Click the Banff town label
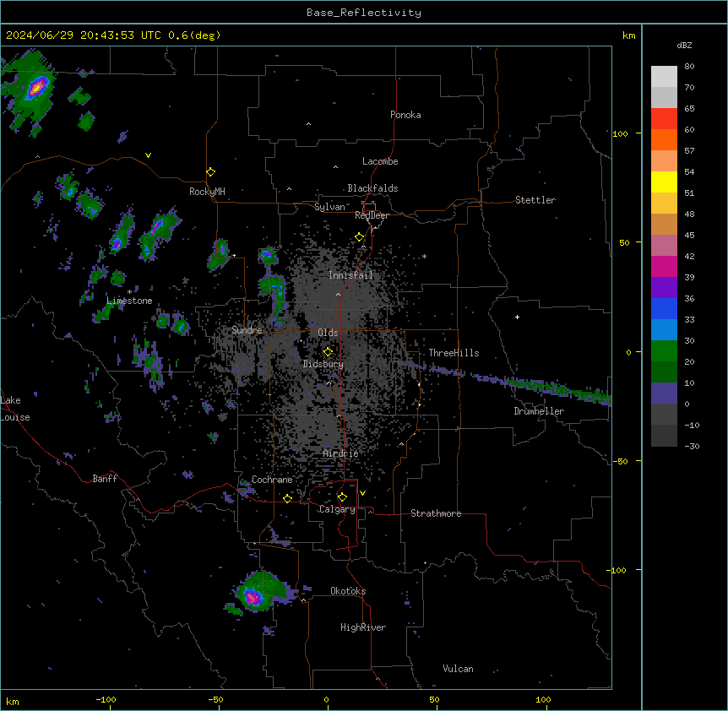 tap(105, 479)
